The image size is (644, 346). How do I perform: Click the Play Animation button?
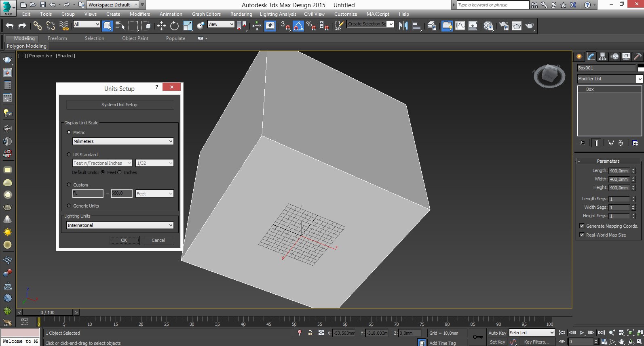click(x=582, y=333)
